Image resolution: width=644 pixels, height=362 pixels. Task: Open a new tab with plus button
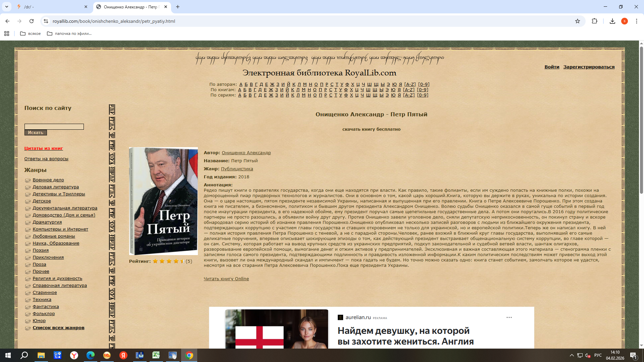pos(178,7)
